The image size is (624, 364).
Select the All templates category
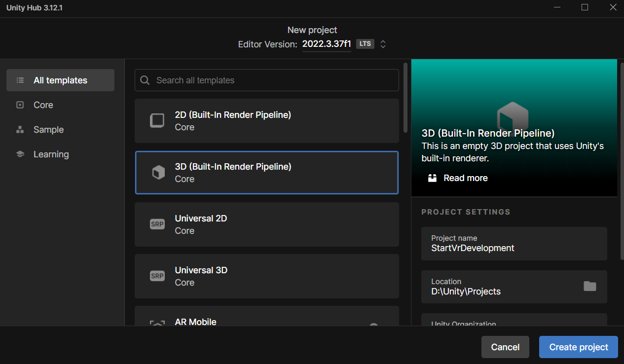60,80
